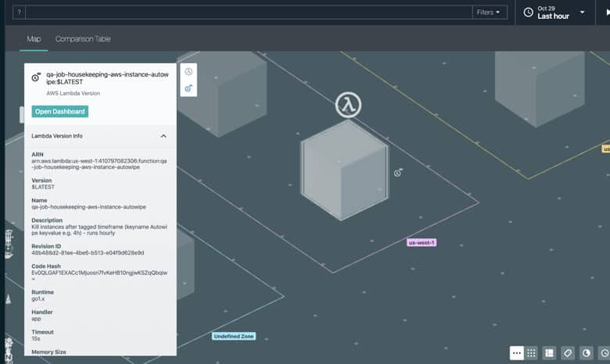Click the cube at the top right of the map
The width and height of the screenshot is (610, 364).
pyautogui.click(x=540, y=87)
